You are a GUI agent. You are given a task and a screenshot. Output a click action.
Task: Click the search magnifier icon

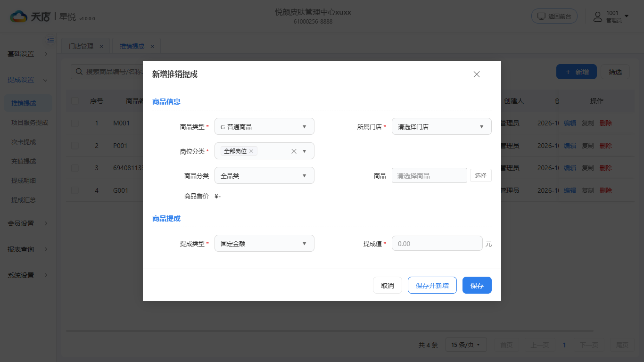[x=79, y=72]
